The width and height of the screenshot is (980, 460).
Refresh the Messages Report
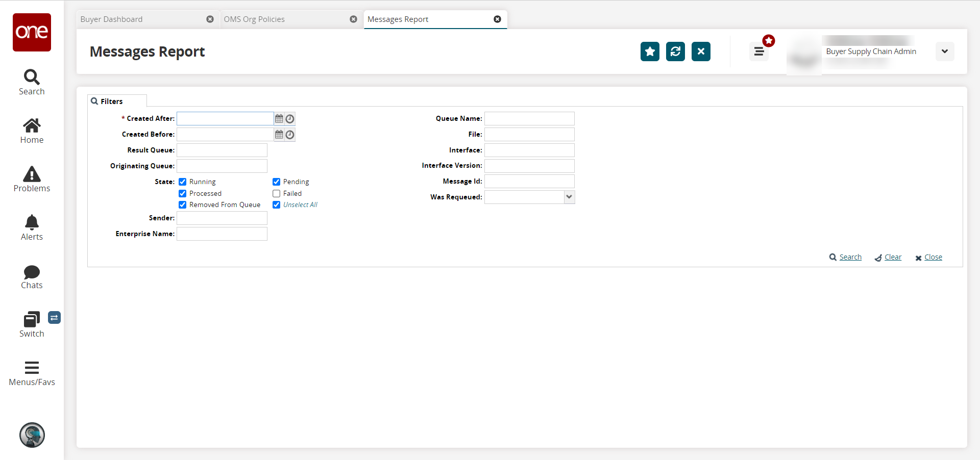pos(675,52)
